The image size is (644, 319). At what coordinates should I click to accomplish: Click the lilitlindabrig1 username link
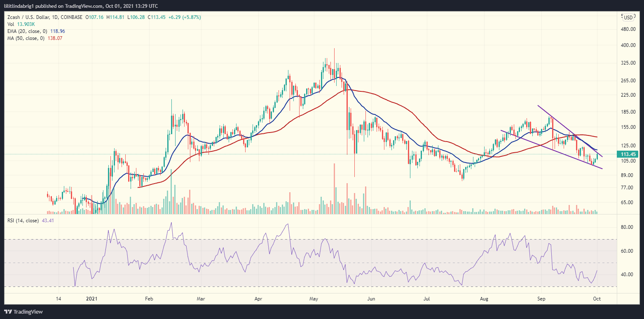tap(19, 5)
